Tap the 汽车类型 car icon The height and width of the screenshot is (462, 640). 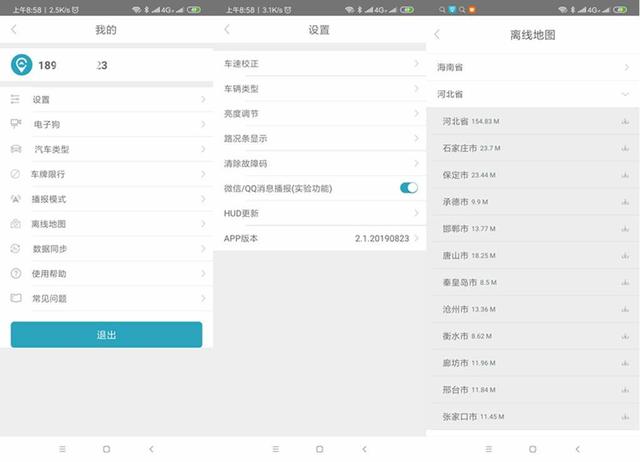tap(16, 149)
